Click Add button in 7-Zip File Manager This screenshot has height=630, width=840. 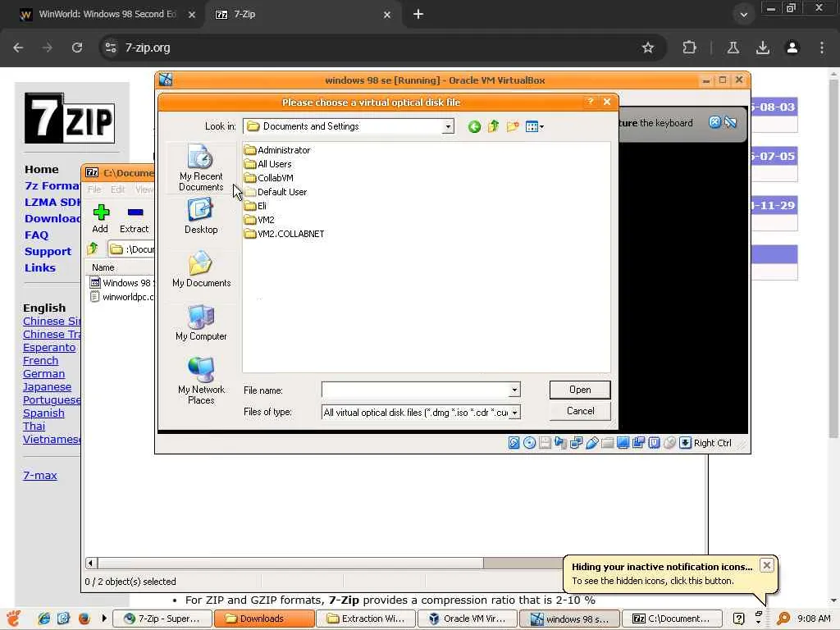point(100,218)
